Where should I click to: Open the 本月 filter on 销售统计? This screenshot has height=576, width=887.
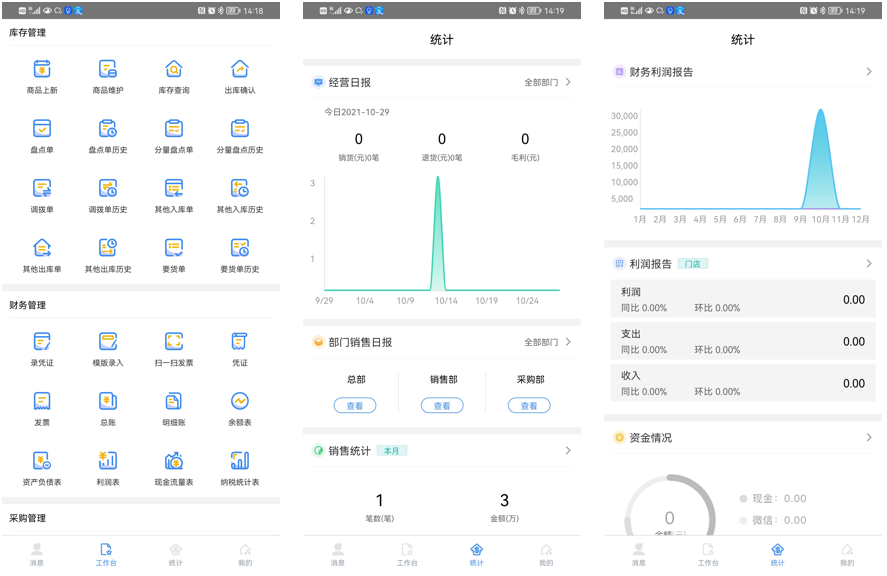392,451
